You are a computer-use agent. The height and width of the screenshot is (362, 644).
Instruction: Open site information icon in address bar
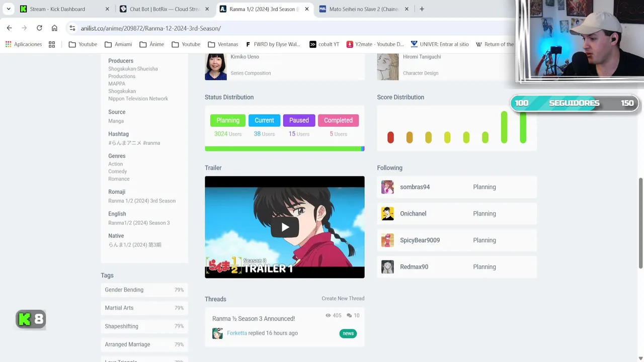[72, 28]
